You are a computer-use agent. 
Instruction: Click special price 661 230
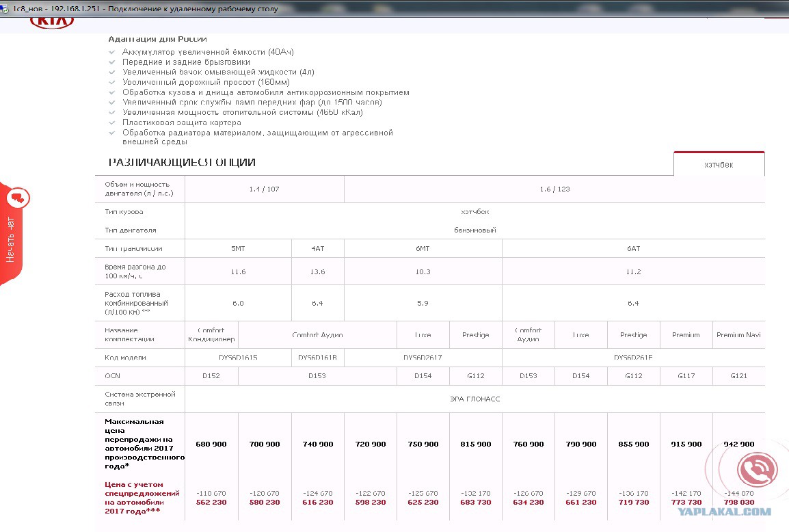click(581, 503)
